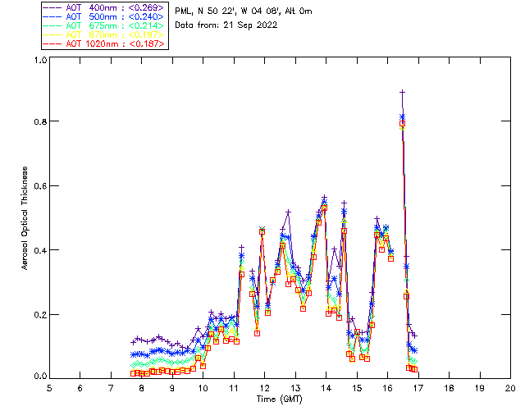Click the hour 7 label on x-axis
525x420 pixels.
point(111,388)
